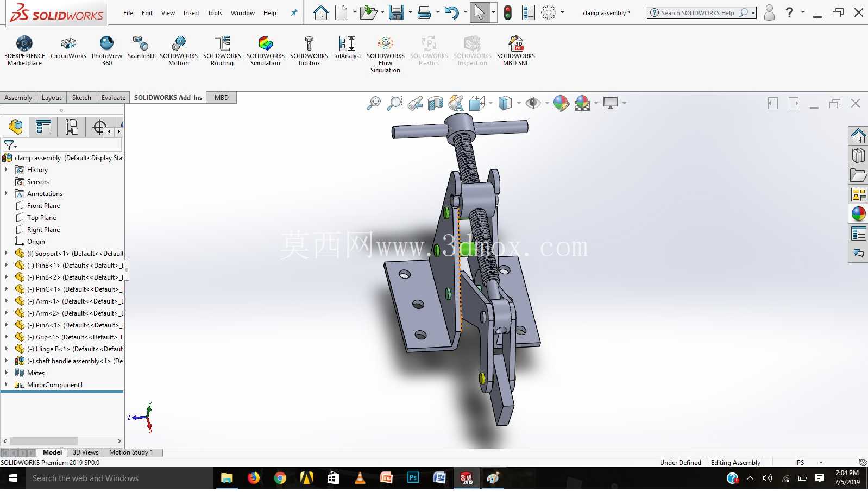Screen dimensions: 868x492
Task: Open View Palette in task pane
Action: pyautogui.click(x=858, y=194)
